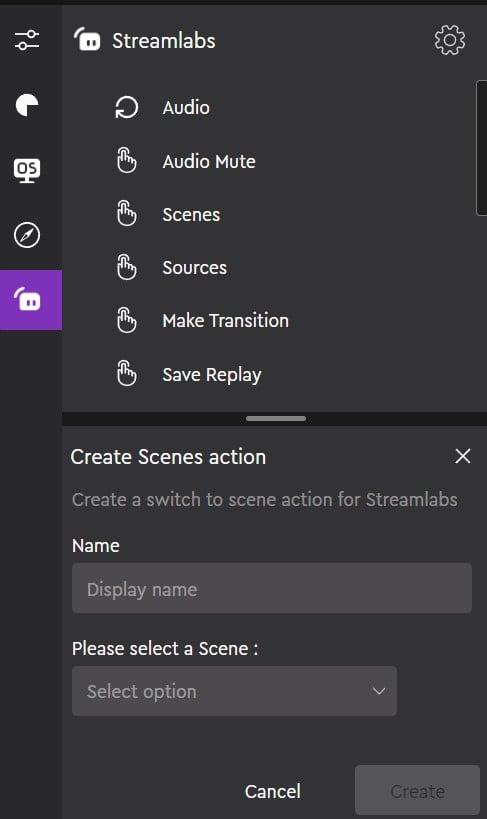Open the compass sidebar icon
Screen dimensions: 487x819
27,235
